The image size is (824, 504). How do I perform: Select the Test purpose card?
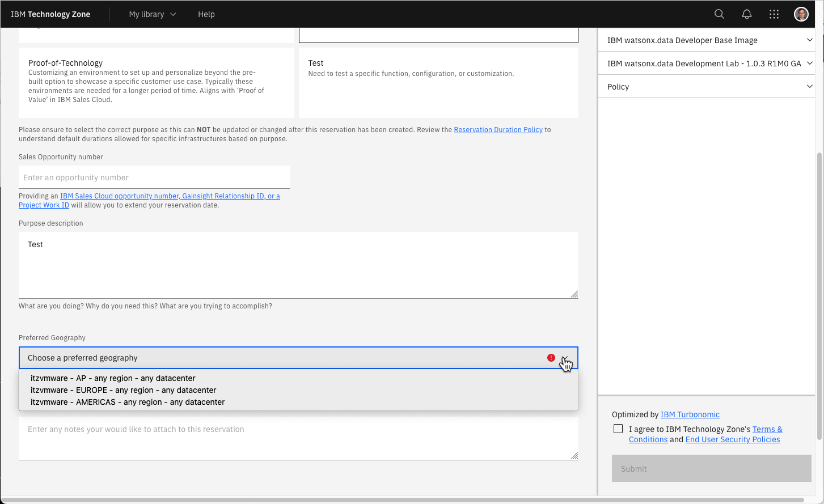coord(438,83)
